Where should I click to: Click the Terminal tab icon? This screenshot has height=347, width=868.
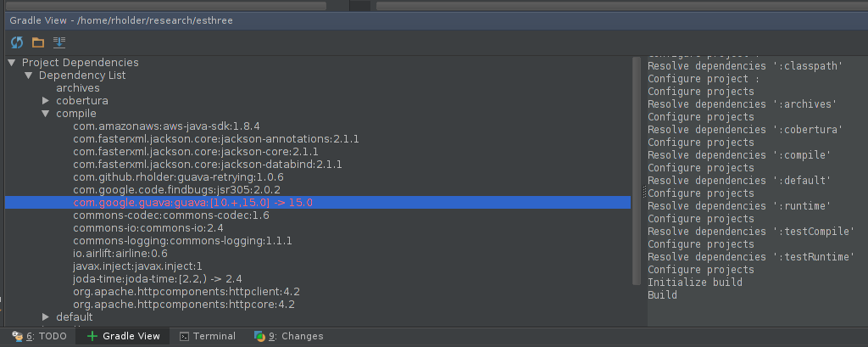click(184, 336)
